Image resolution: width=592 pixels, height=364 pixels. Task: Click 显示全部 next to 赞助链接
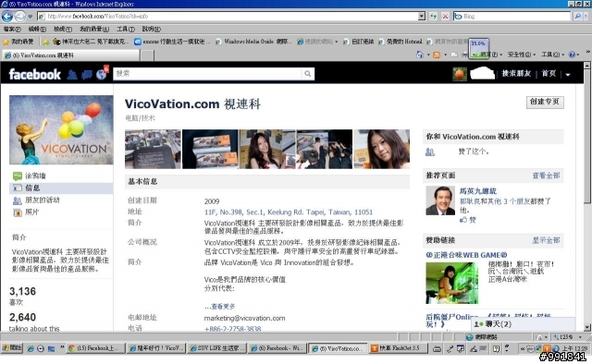(x=546, y=240)
